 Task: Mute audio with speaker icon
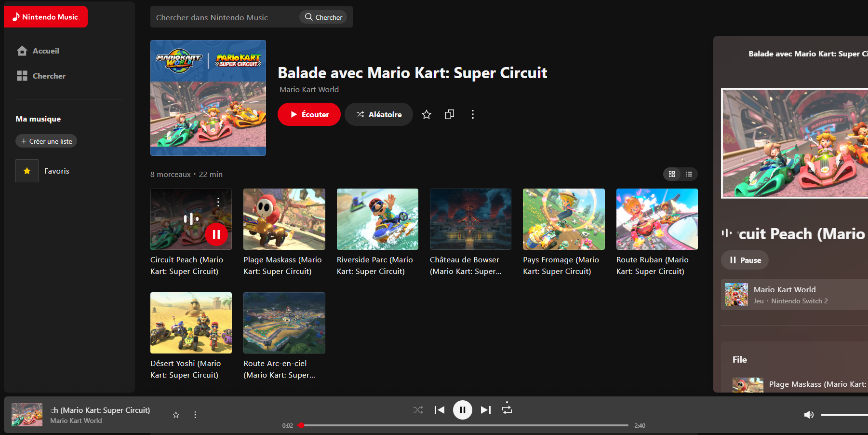809,415
